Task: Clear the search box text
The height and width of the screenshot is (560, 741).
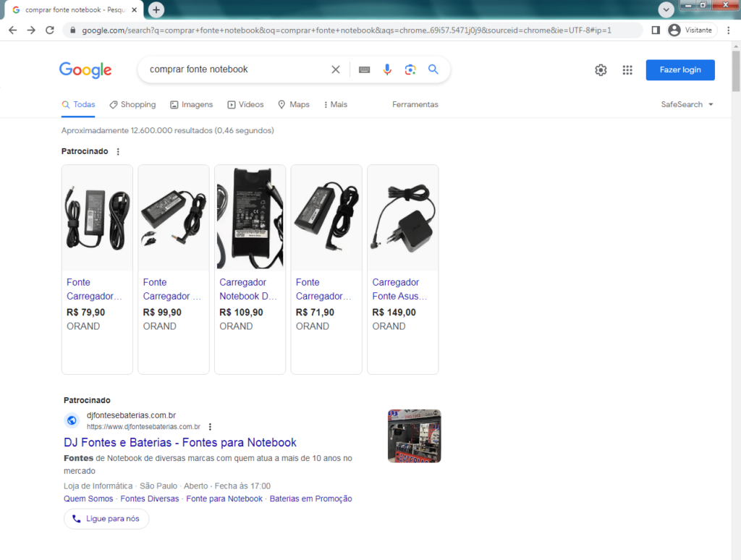Action: point(336,69)
